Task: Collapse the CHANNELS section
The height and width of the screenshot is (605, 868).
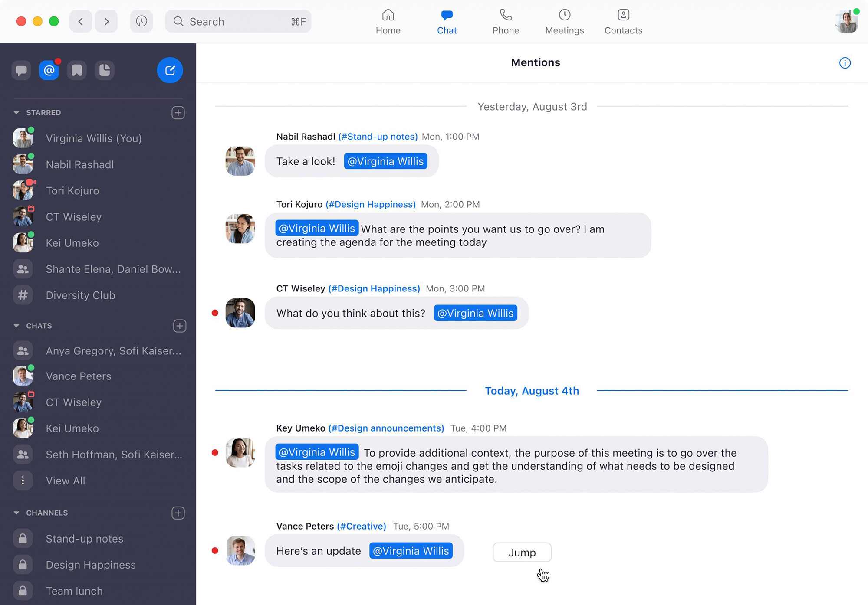Action: (x=16, y=513)
